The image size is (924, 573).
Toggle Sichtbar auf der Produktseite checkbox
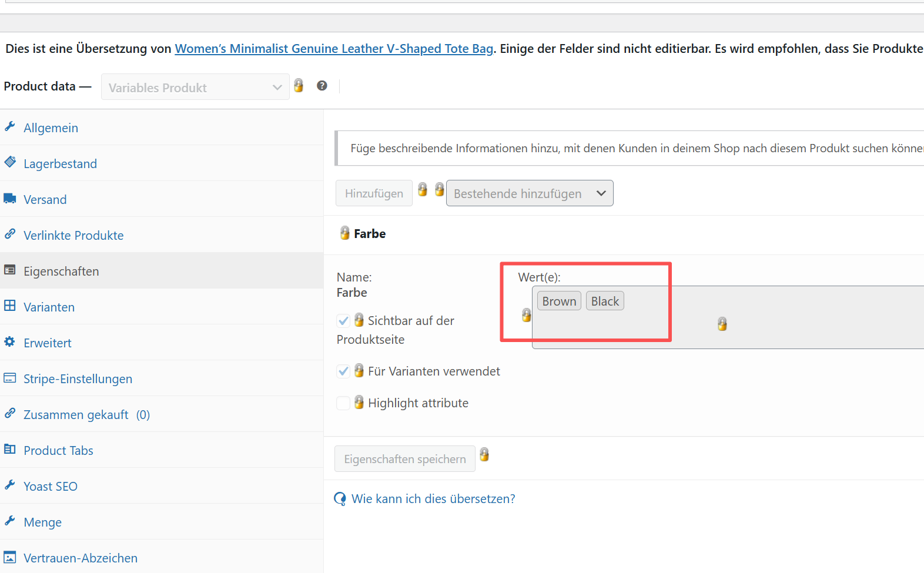click(x=343, y=321)
